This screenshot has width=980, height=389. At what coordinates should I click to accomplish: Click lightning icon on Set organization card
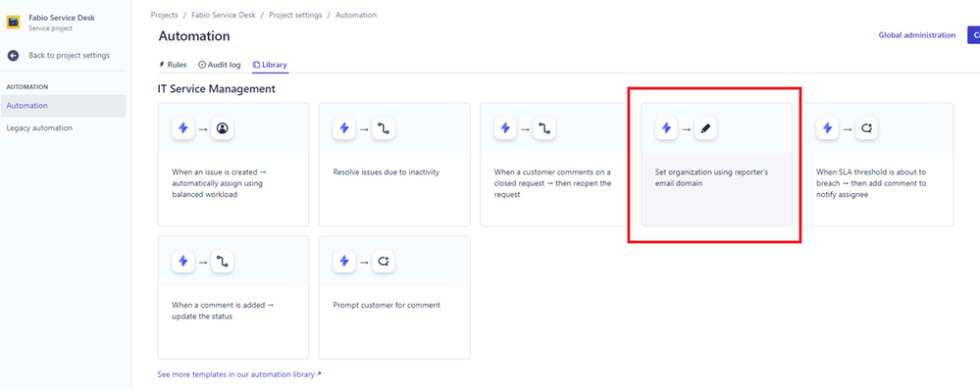click(666, 128)
